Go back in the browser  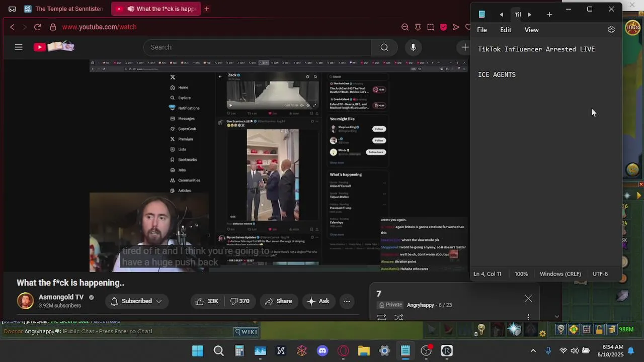pyautogui.click(x=12, y=27)
